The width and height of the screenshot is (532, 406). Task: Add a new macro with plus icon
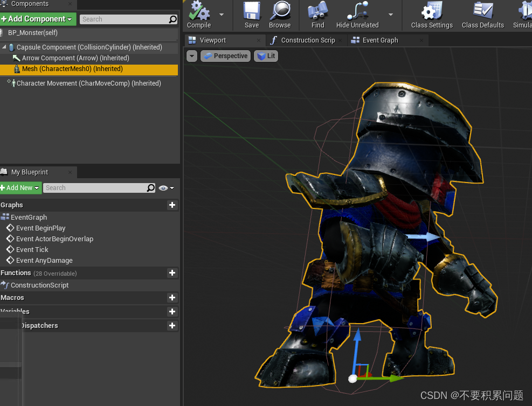172,298
